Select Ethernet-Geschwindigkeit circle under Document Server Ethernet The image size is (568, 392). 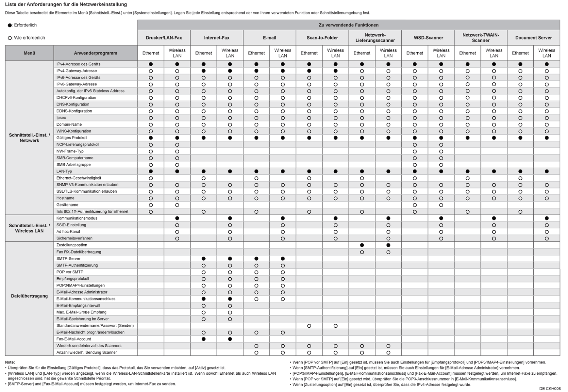tap(520, 178)
